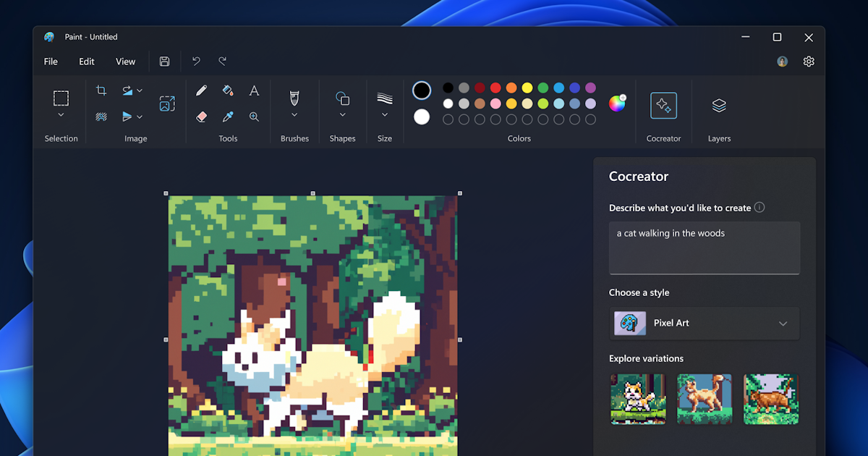Maximize the Paint window
The image size is (868, 456).
click(777, 37)
